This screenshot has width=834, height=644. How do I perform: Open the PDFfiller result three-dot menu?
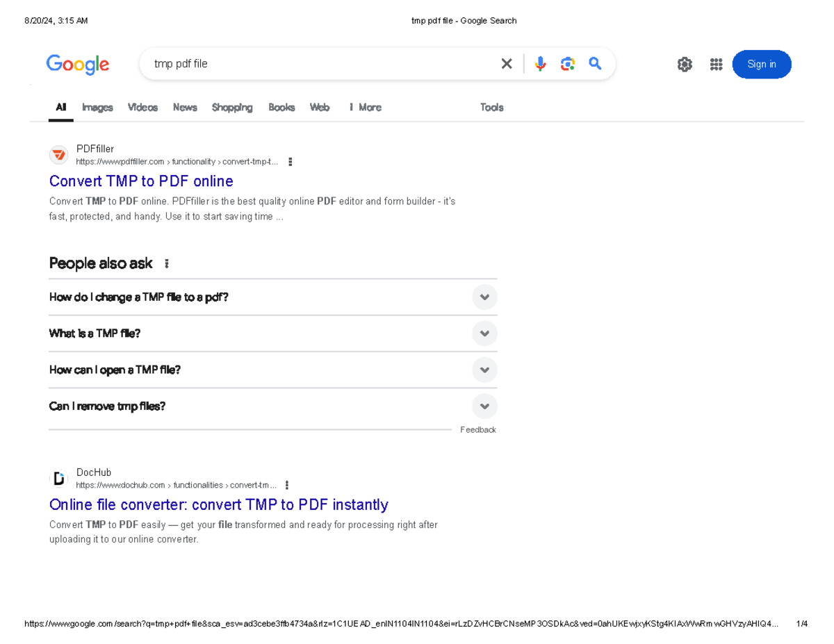[x=290, y=162]
